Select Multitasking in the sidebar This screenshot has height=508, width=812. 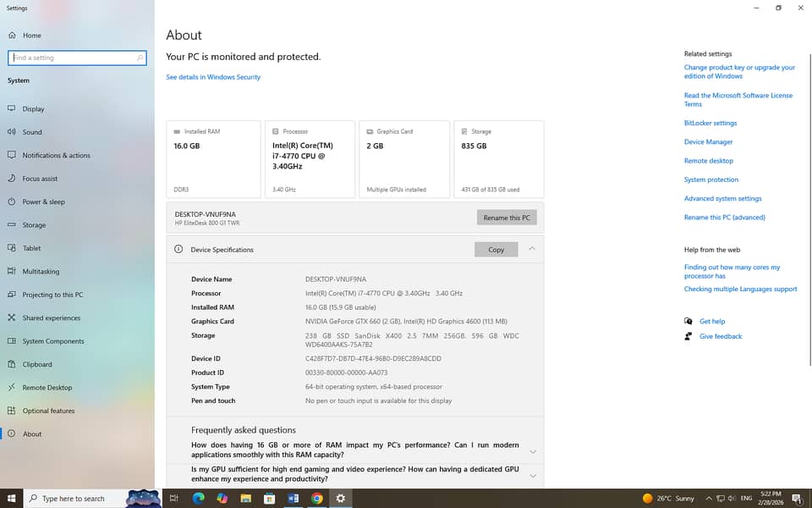41,272
